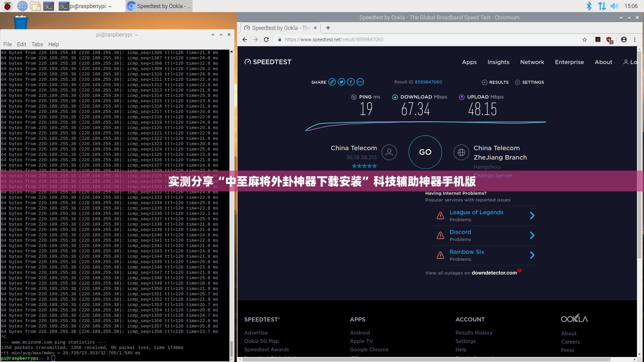
Task: Open the Network page in Speedtest
Action: pyautogui.click(x=532, y=62)
